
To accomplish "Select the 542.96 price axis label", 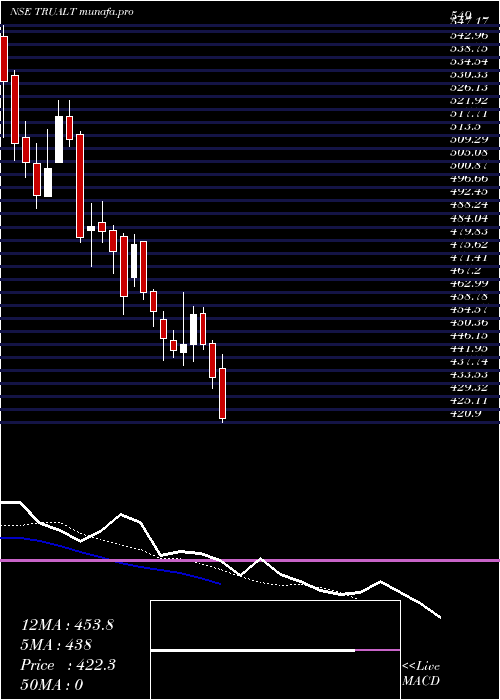I will [x=469, y=35].
